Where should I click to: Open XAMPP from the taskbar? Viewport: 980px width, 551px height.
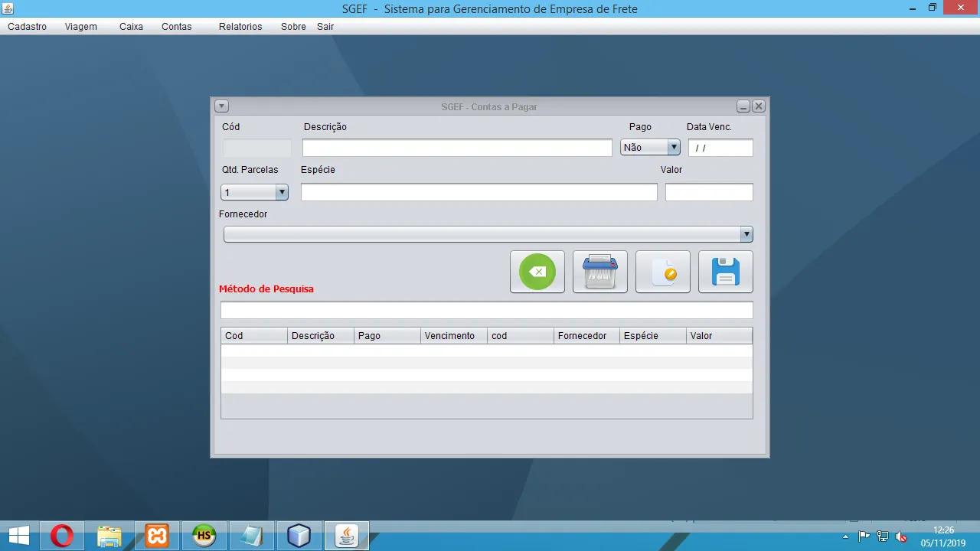tap(157, 536)
